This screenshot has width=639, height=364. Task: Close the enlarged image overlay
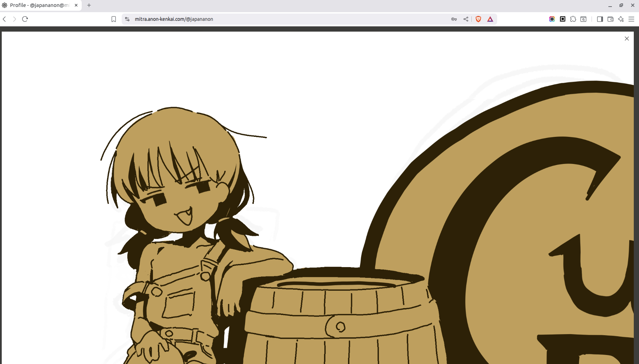627,39
